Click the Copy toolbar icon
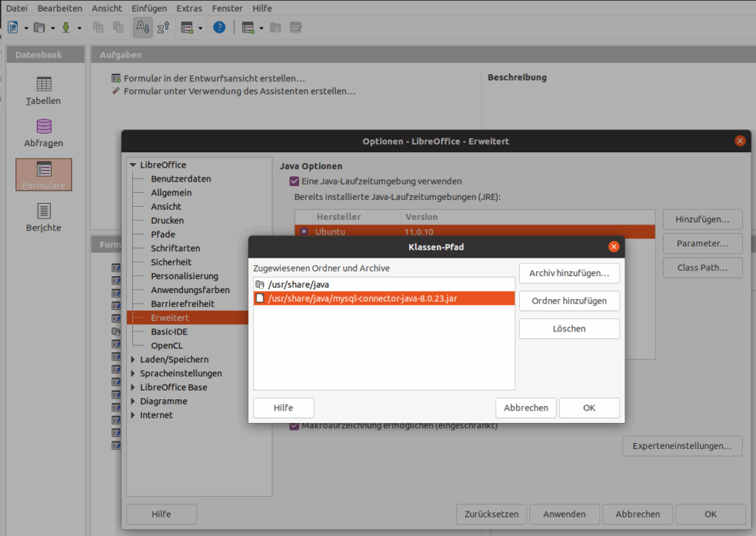The width and height of the screenshot is (756, 536). click(x=98, y=27)
